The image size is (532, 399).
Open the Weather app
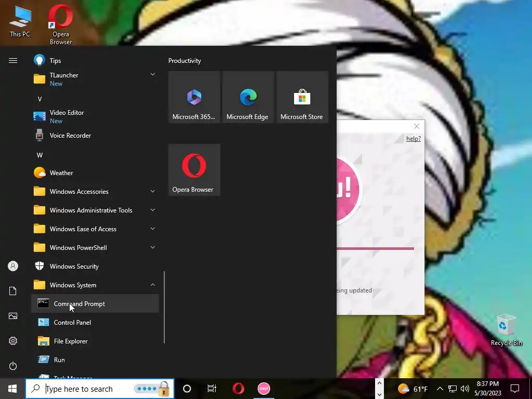(95, 172)
